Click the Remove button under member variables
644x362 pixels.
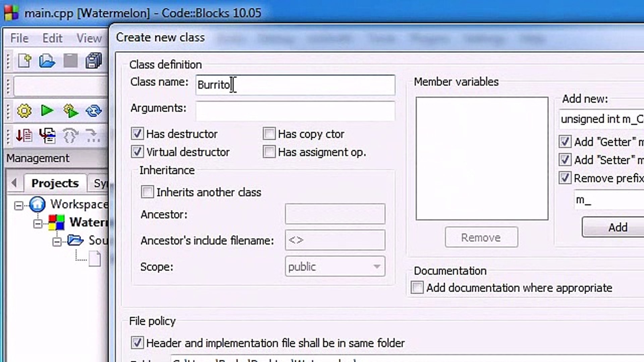click(x=481, y=237)
